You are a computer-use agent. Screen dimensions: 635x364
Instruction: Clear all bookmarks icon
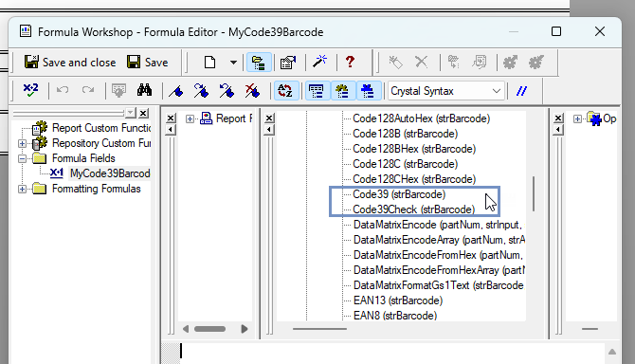coord(252,91)
